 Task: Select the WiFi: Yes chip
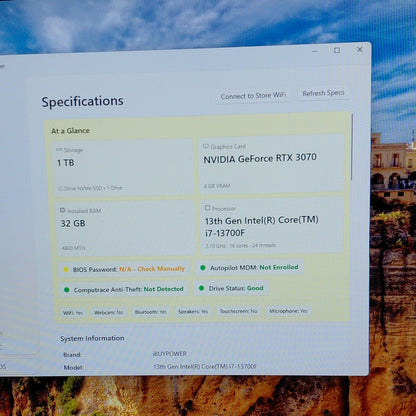[73, 313]
